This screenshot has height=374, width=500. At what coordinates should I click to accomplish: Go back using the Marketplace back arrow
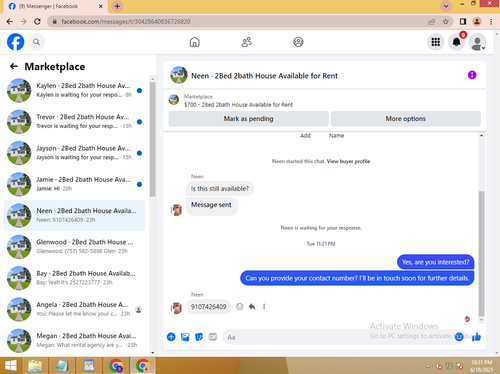[x=14, y=66]
